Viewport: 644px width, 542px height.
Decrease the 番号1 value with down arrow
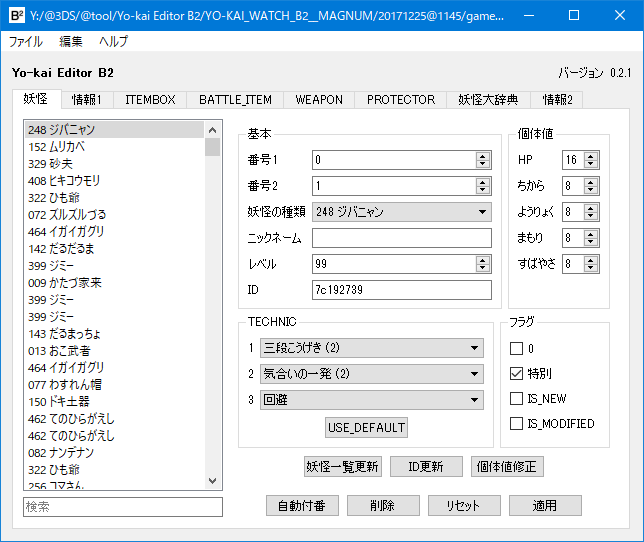click(x=483, y=164)
